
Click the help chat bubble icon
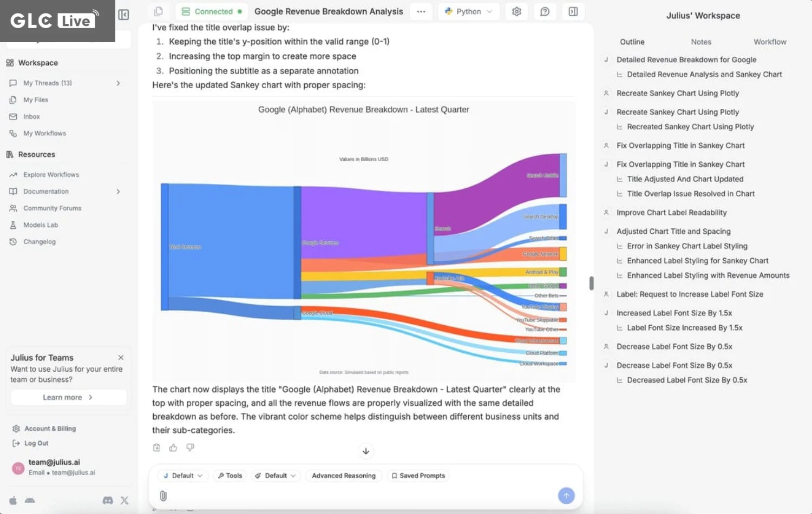[x=545, y=11]
